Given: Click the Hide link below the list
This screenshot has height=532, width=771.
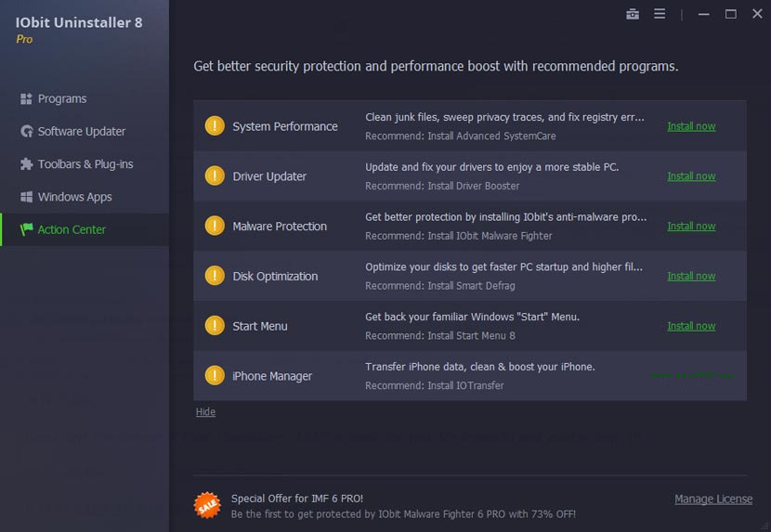Looking at the screenshot, I should tap(205, 412).
